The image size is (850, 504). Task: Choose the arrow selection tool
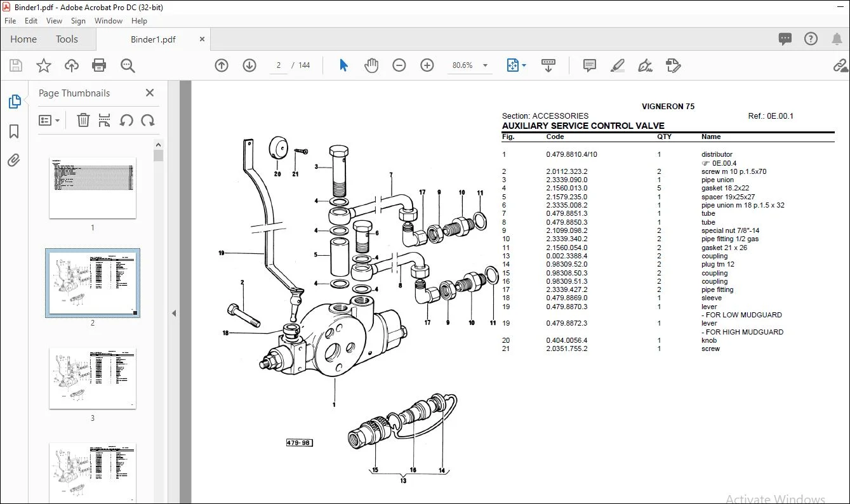pyautogui.click(x=343, y=65)
